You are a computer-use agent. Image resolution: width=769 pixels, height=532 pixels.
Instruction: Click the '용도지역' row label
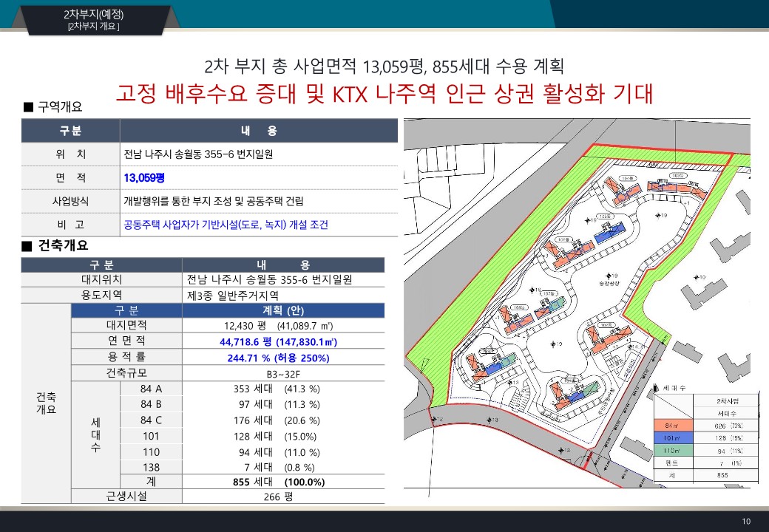[x=101, y=295]
